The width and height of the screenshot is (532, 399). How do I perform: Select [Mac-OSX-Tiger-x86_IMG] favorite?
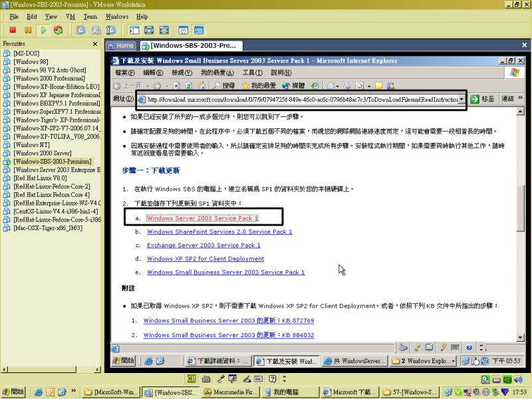coord(48,228)
